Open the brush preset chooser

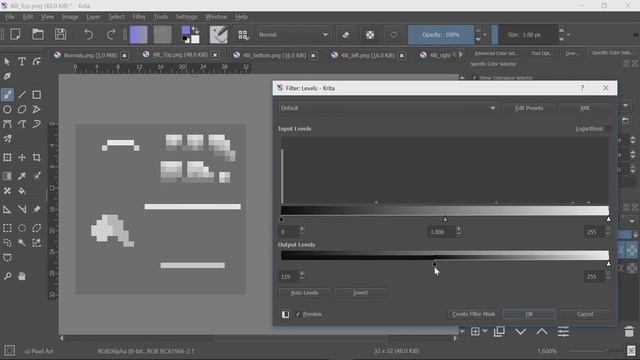click(x=243, y=35)
